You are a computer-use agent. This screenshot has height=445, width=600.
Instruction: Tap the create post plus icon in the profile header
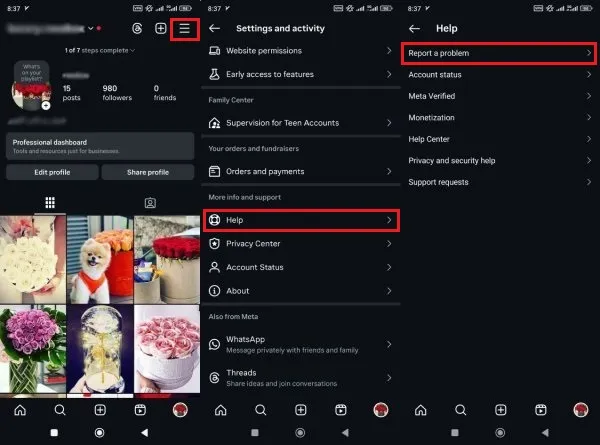pyautogui.click(x=161, y=28)
